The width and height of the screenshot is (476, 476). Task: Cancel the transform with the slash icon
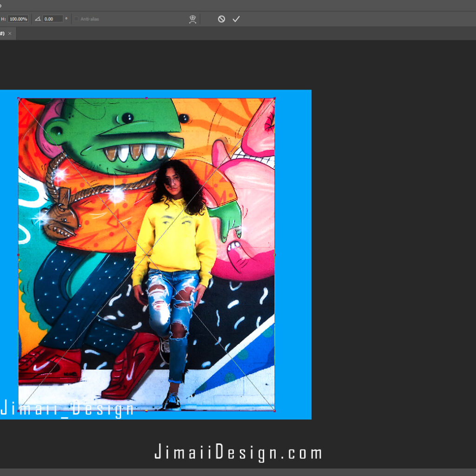(x=222, y=19)
